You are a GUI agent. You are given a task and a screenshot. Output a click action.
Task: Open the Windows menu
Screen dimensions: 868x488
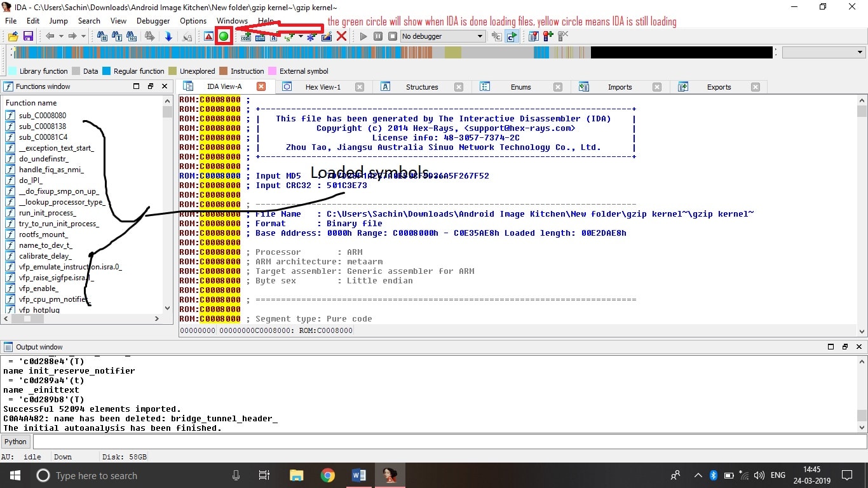232,20
